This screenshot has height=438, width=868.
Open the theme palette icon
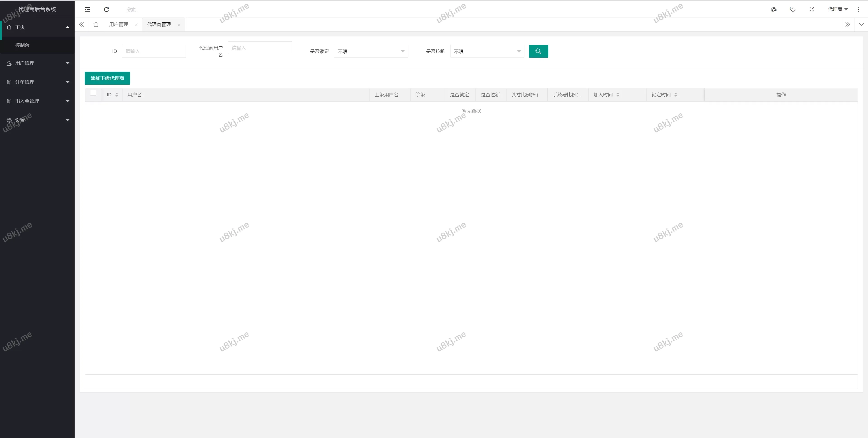coord(773,10)
